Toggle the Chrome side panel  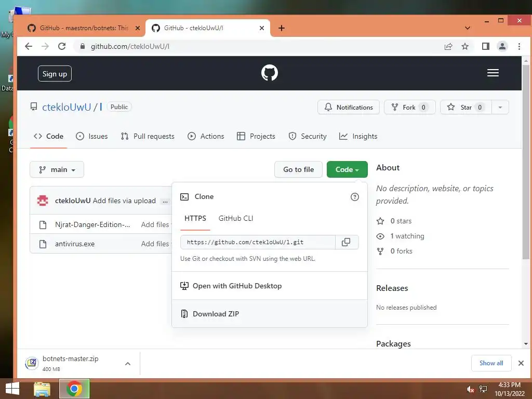[x=486, y=46]
